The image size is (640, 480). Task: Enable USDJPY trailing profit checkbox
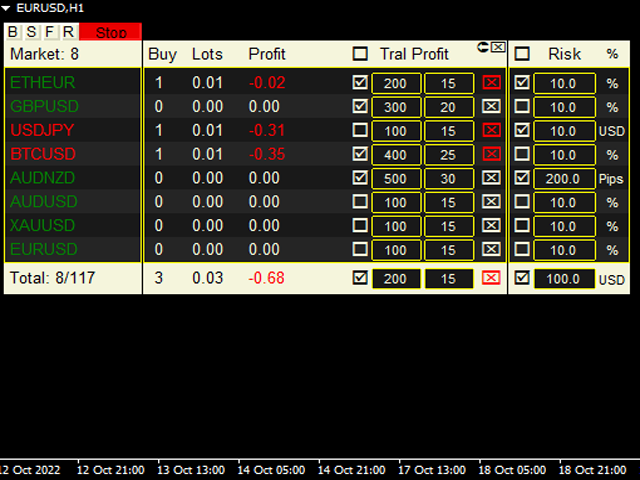[x=360, y=130]
